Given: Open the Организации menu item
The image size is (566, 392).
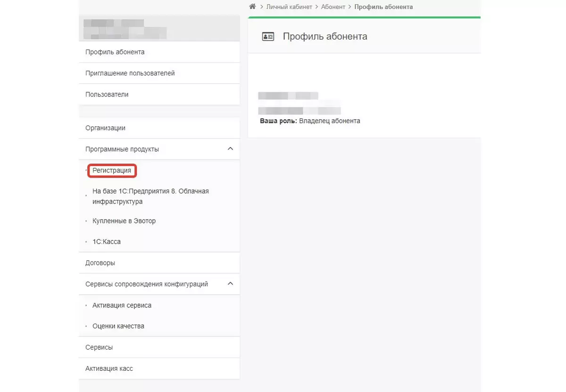Looking at the screenshot, I should click(105, 128).
